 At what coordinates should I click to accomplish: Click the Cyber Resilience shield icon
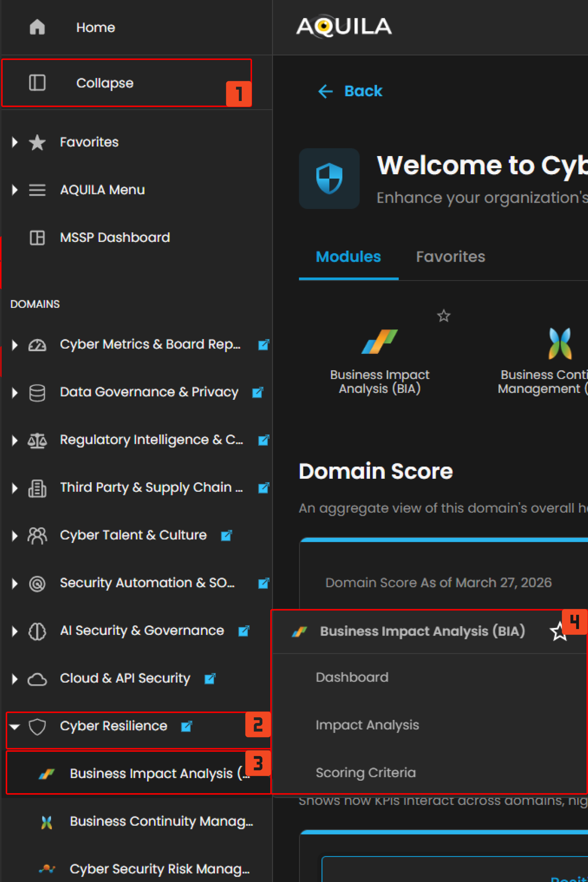click(x=37, y=727)
